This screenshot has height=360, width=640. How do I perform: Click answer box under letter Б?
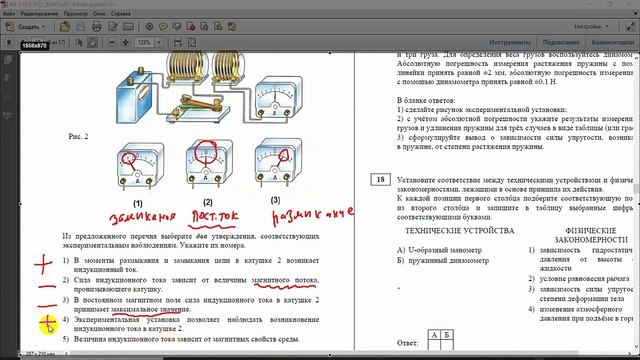pos(447,345)
